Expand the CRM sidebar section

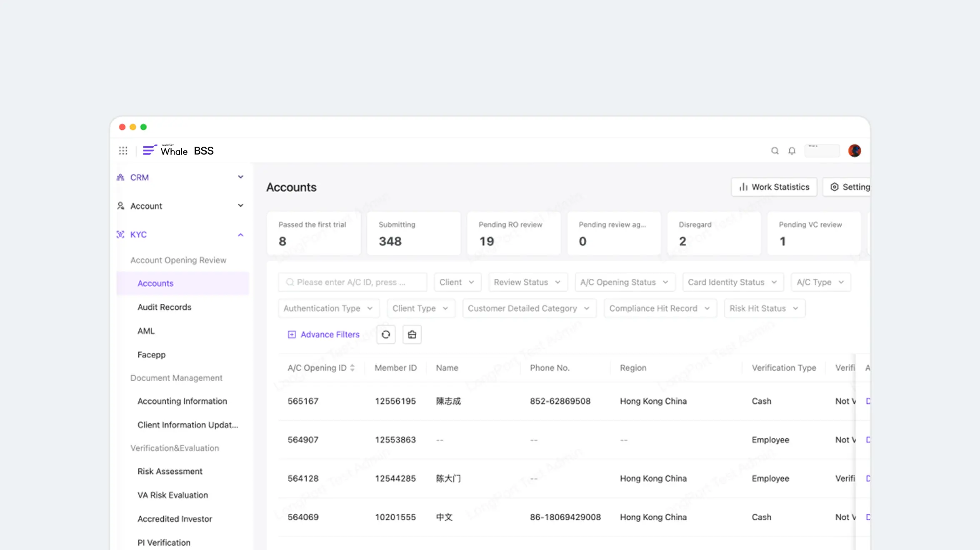pos(240,177)
